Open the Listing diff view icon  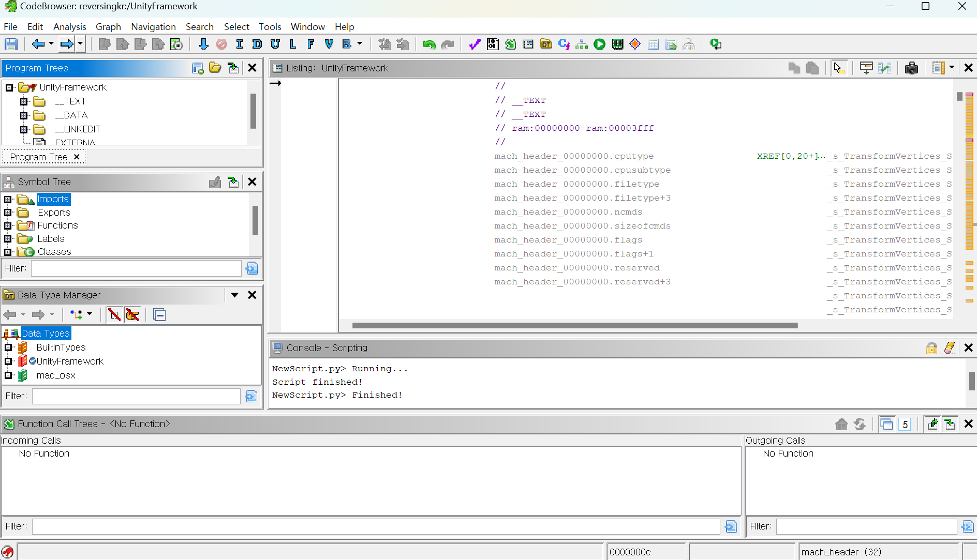[884, 68]
